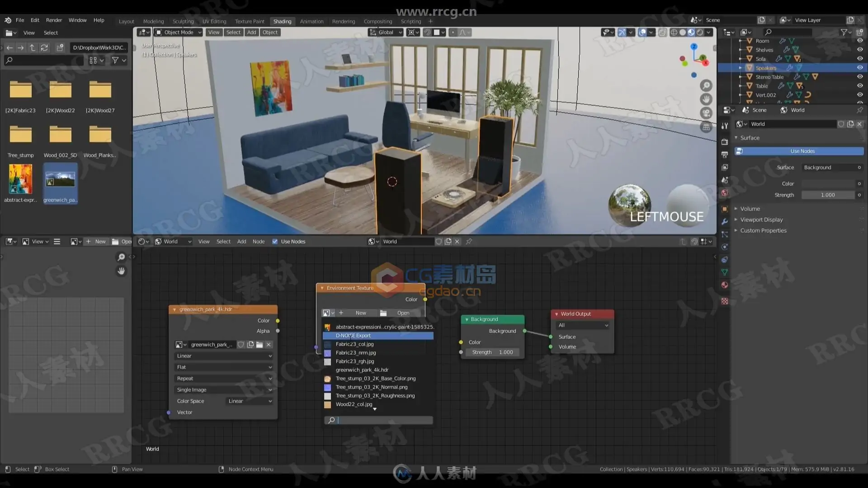Open the Color Space Linear dropdown
This screenshot has width=868, height=488.
click(x=250, y=401)
